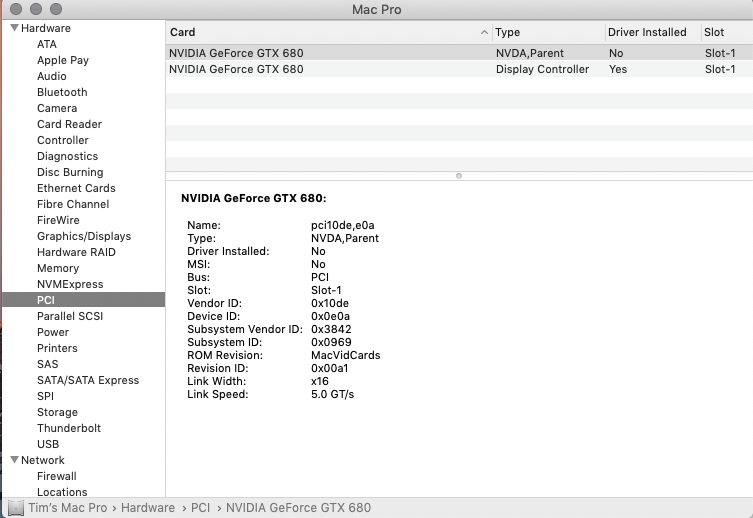Select Disc Burning entry

tap(70, 172)
